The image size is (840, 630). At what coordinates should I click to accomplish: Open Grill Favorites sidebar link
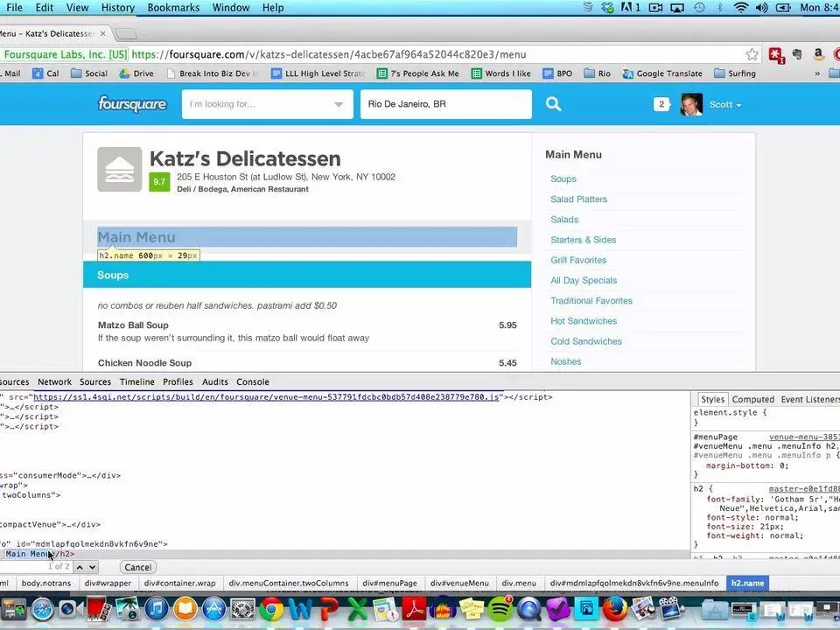pos(578,261)
